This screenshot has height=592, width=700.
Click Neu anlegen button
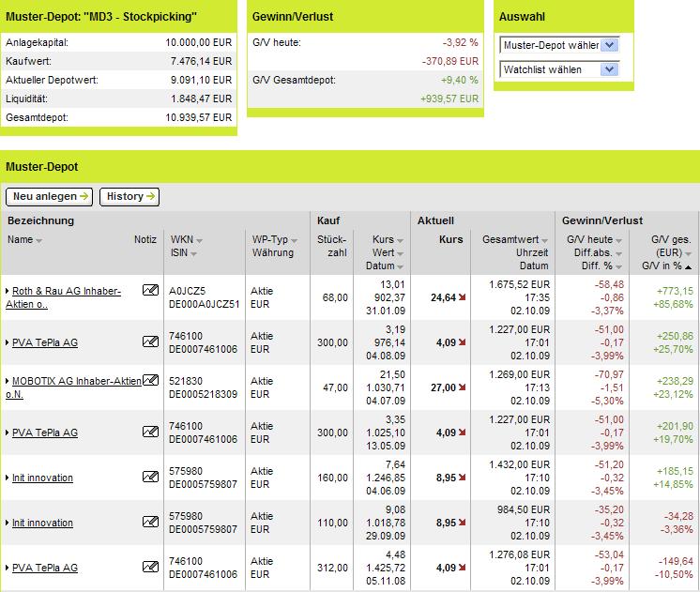[49, 196]
